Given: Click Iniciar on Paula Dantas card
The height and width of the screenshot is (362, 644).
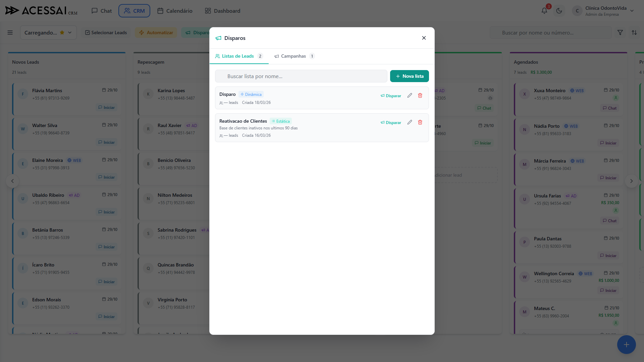Looking at the screenshot, I should [608, 256].
